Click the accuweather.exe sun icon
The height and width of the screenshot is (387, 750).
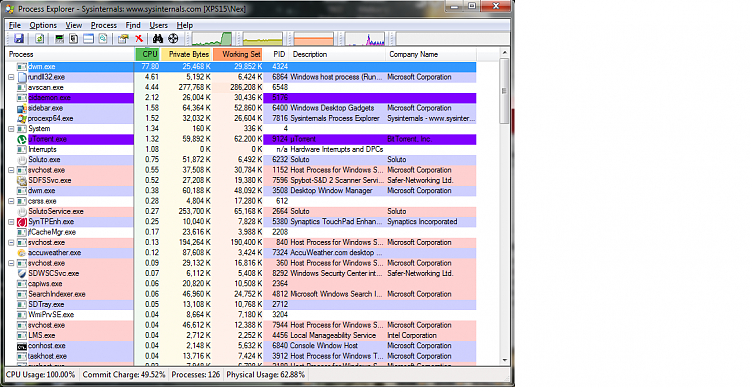click(x=22, y=253)
